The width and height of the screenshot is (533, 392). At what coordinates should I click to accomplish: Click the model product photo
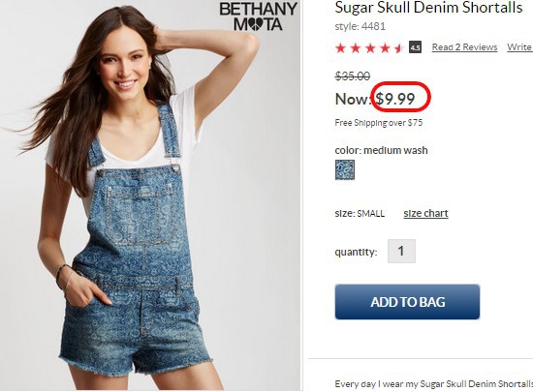tap(150, 196)
